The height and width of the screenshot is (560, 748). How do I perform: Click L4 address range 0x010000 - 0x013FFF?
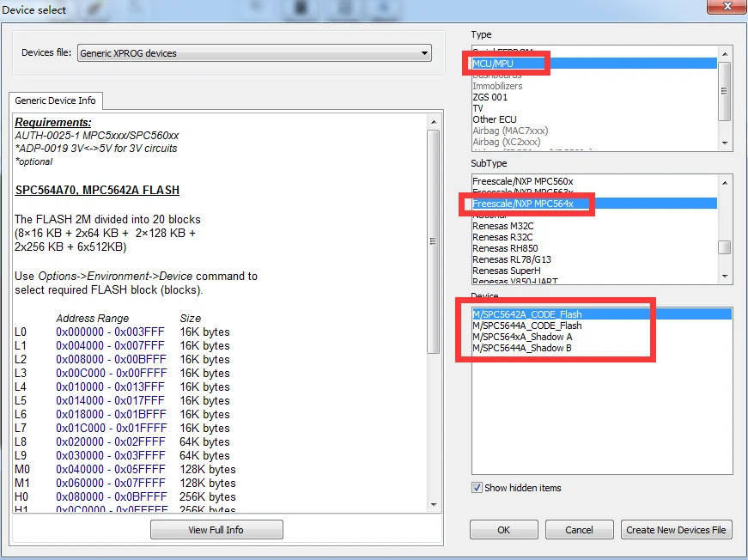click(x=110, y=387)
